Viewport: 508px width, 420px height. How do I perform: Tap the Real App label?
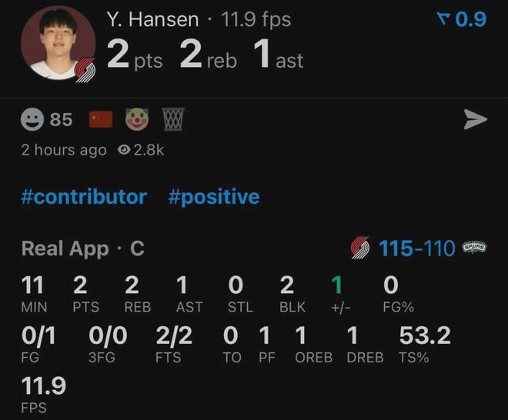tap(65, 248)
